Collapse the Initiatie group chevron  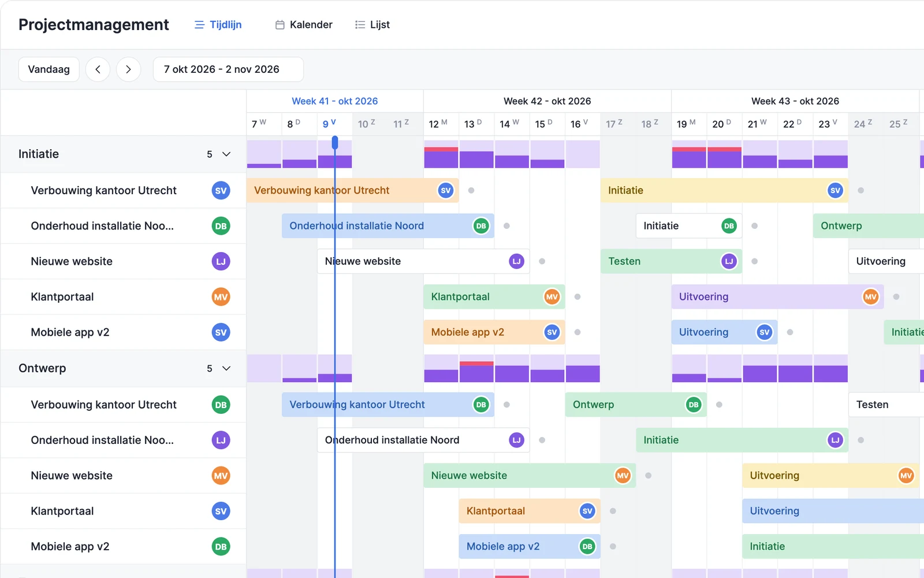point(226,154)
